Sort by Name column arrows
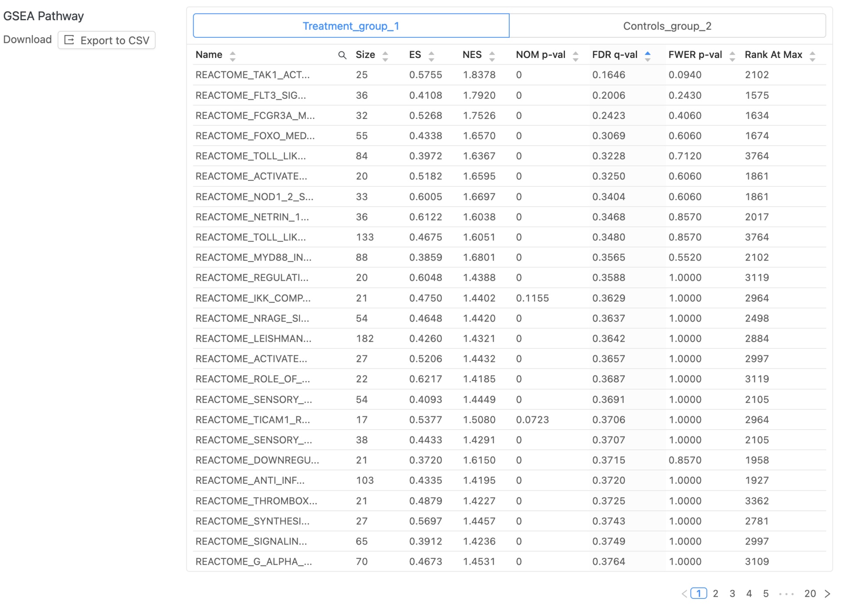 coord(232,56)
